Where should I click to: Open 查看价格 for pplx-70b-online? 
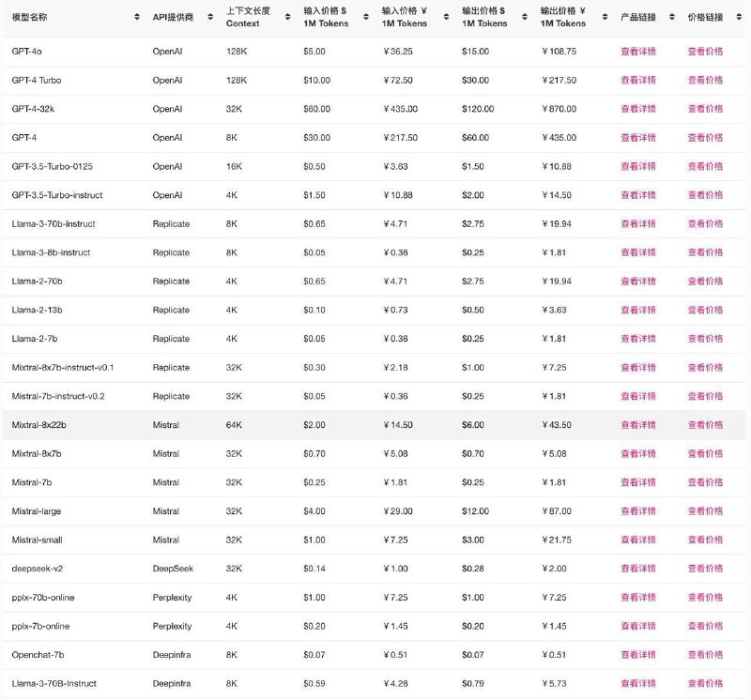click(706, 597)
